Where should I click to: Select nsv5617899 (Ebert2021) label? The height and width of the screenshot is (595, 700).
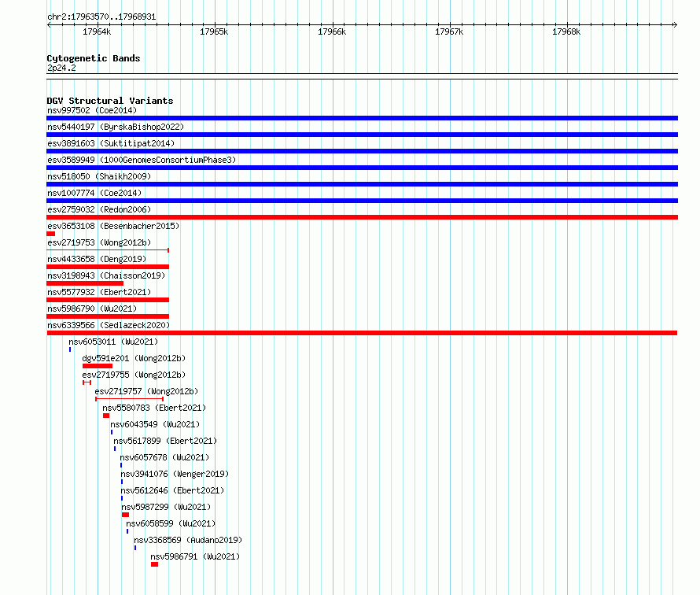[165, 441]
